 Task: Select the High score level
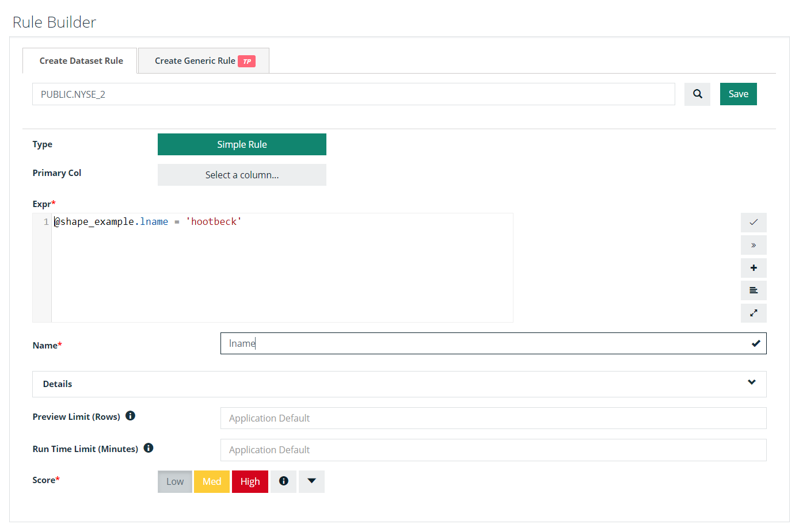point(250,481)
